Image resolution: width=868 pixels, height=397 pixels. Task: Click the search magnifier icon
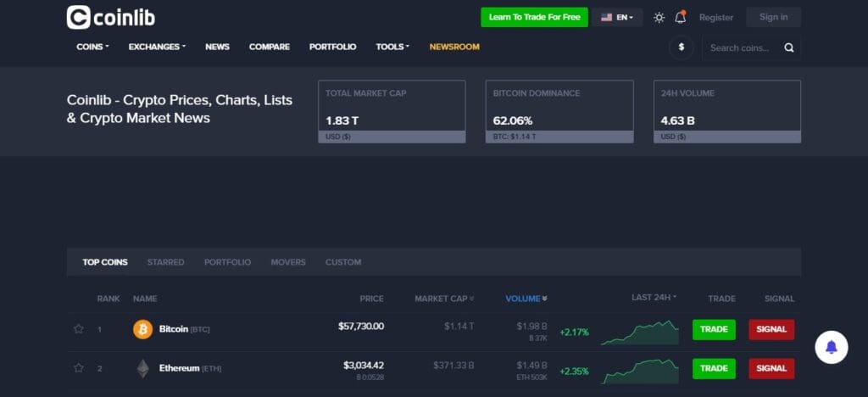click(789, 48)
